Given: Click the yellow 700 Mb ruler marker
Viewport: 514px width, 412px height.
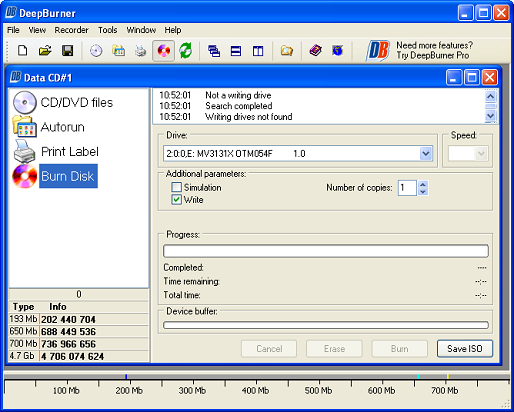Looking at the screenshot, I should pos(448,376).
